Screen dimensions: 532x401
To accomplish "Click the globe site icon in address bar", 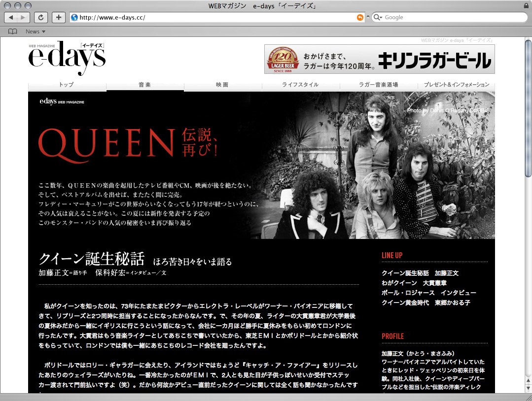I will click(x=74, y=17).
